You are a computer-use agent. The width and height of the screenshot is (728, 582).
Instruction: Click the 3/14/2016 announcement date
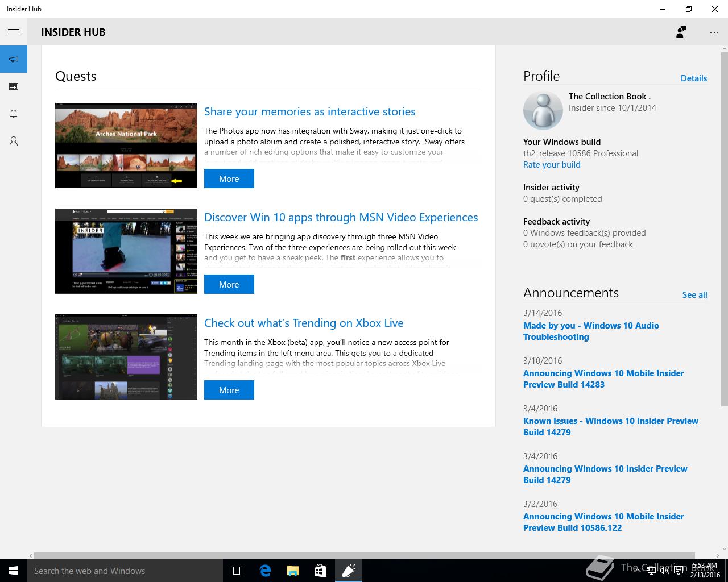[543, 313]
